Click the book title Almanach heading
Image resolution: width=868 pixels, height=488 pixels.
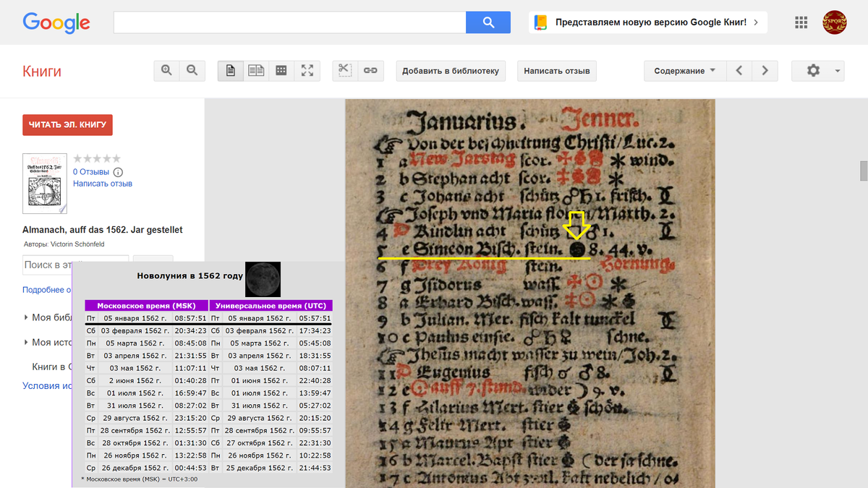click(x=103, y=230)
